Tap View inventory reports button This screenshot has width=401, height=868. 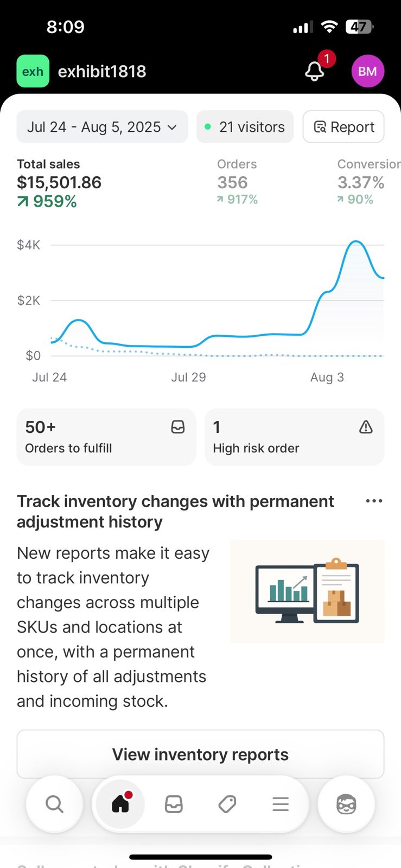tap(200, 754)
